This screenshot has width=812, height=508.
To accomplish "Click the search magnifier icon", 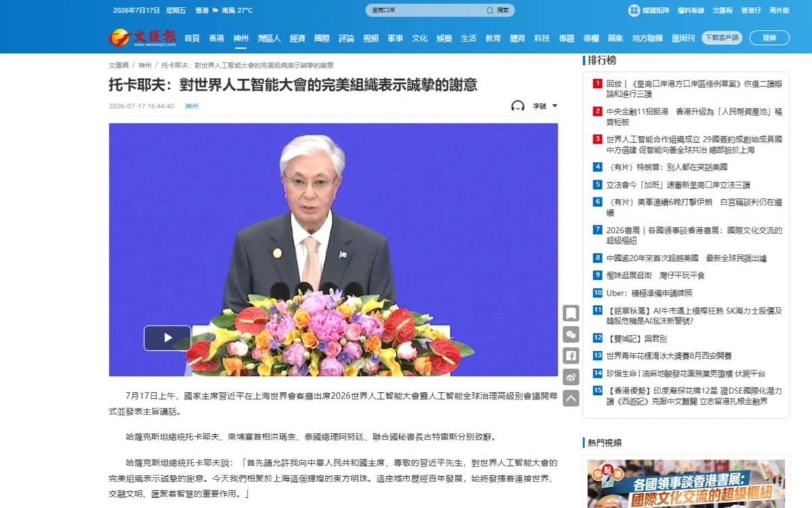I will click(490, 10).
